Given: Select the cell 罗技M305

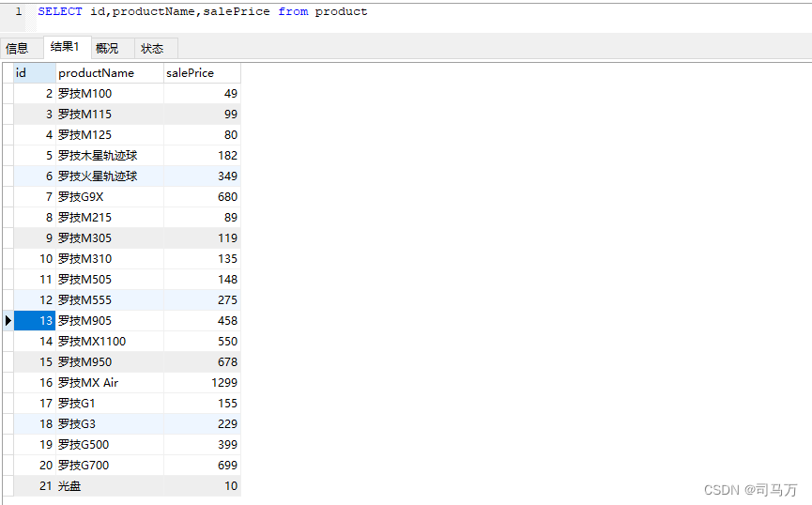Looking at the screenshot, I should [110, 238].
